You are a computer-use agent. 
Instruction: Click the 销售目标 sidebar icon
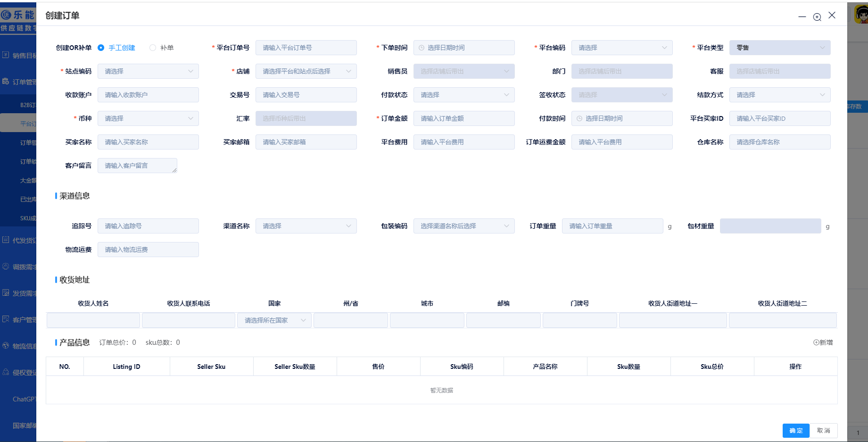[6, 55]
